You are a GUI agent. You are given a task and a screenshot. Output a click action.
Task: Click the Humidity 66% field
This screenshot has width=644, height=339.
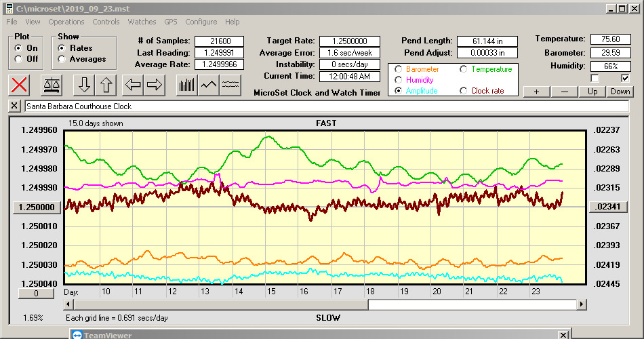pos(610,66)
